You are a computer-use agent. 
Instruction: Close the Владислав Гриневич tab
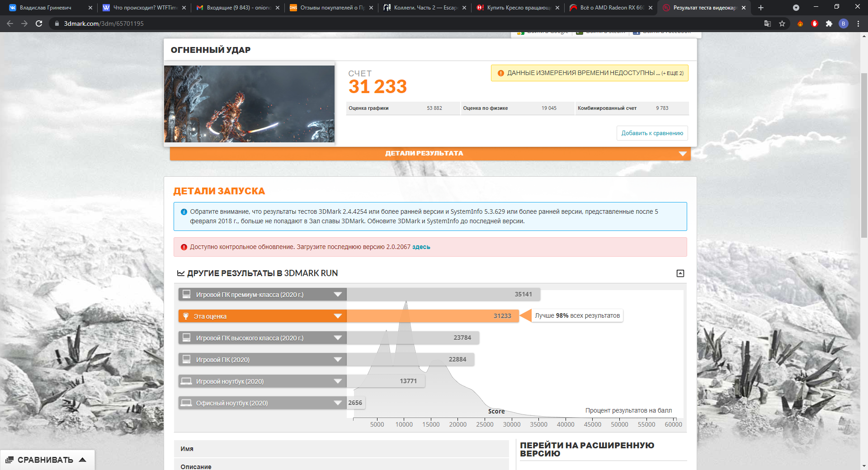click(x=90, y=8)
